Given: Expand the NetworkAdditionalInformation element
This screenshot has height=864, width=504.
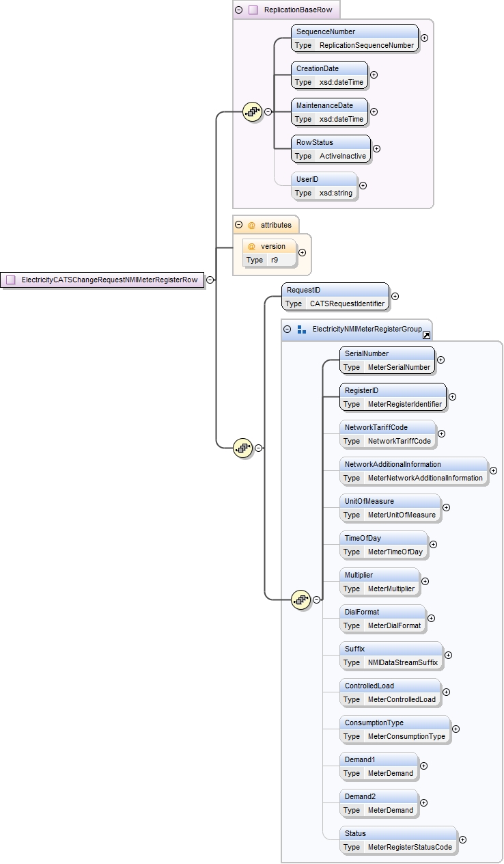Looking at the screenshot, I should click(494, 471).
